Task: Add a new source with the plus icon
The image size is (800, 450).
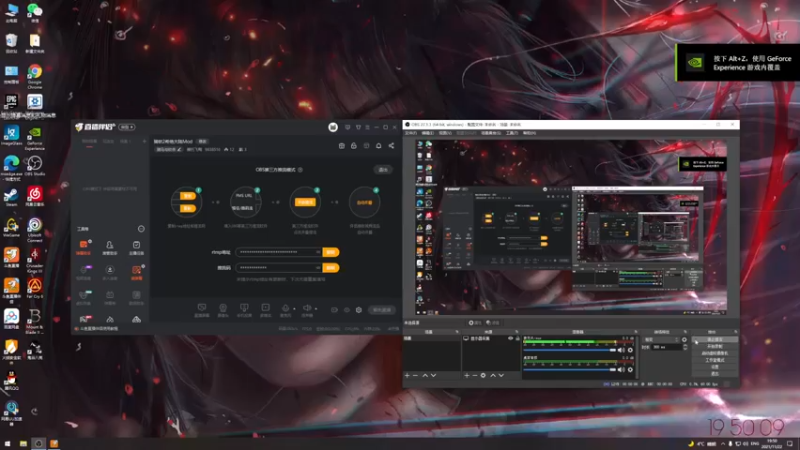Action: click(466, 376)
